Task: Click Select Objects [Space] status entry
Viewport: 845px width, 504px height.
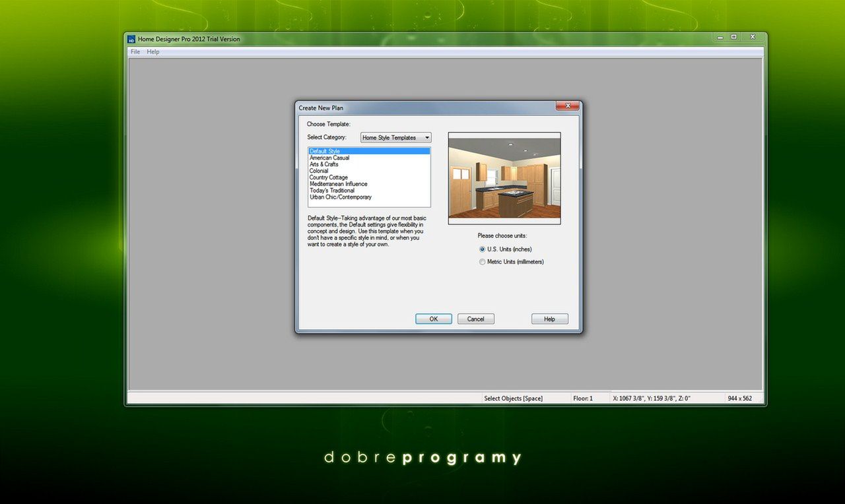Action: coord(513,398)
